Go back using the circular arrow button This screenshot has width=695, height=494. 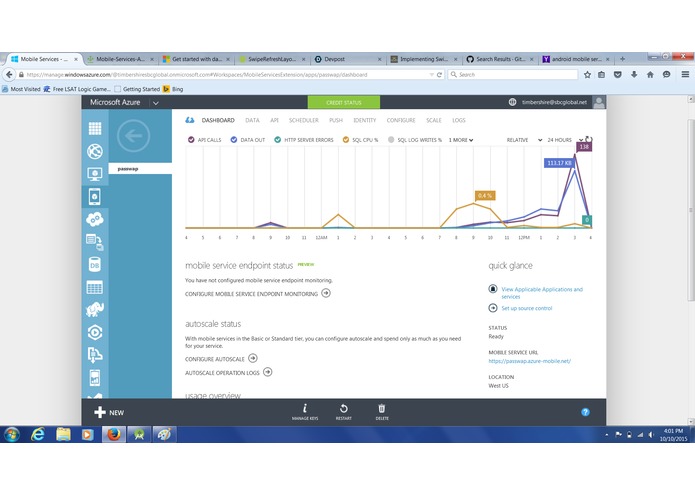[x=133, y=136]
